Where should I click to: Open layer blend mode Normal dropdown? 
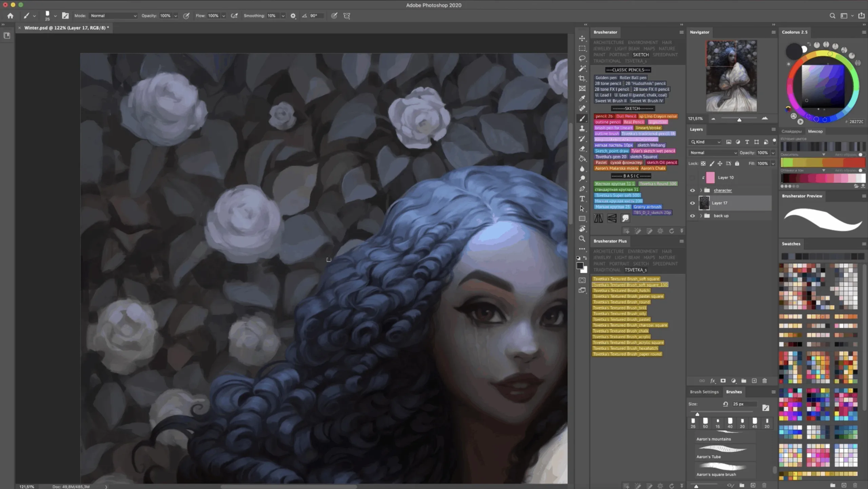click(x=713, y=153)
